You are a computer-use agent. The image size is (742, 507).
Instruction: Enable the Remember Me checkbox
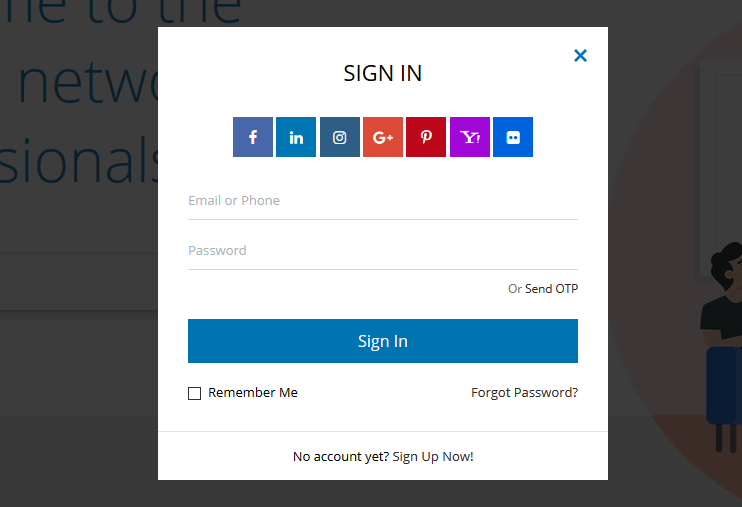195,393
